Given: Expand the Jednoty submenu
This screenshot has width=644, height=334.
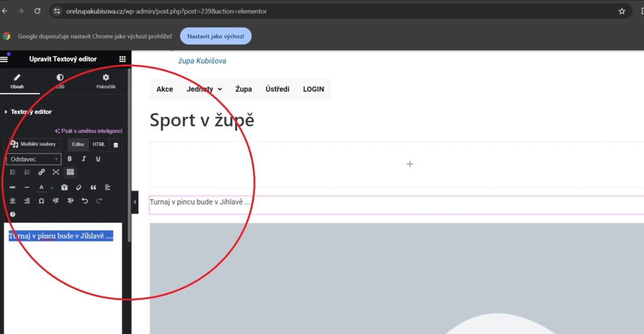Looking at the screenshot, I should coord(204,89).
